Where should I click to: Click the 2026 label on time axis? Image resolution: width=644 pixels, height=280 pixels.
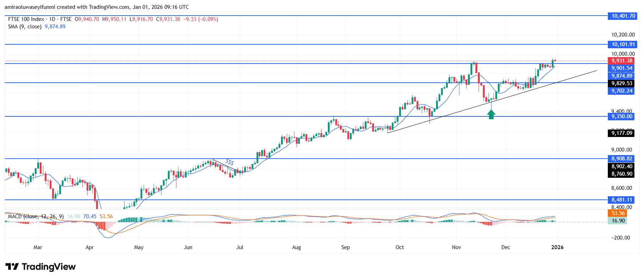(x=557, y=247)
